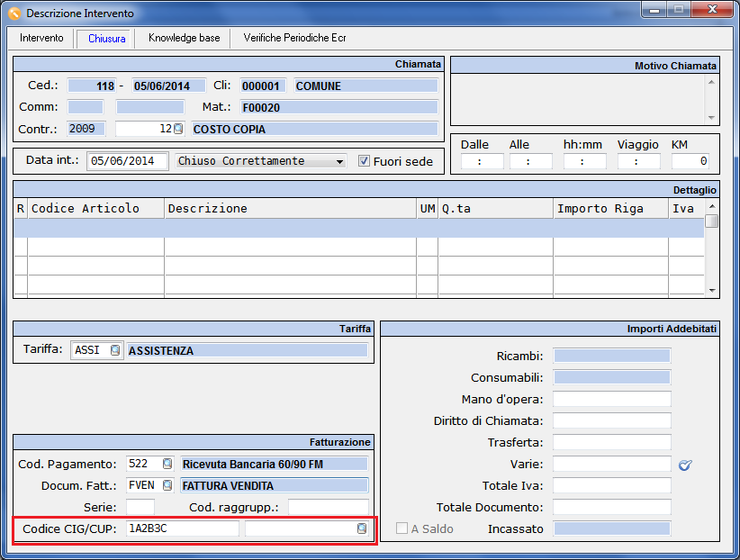Click the Dettaglio table scrollbar down arrow
Image resolution: width=740 pixels, height=560 pixels.
point(712,291)
